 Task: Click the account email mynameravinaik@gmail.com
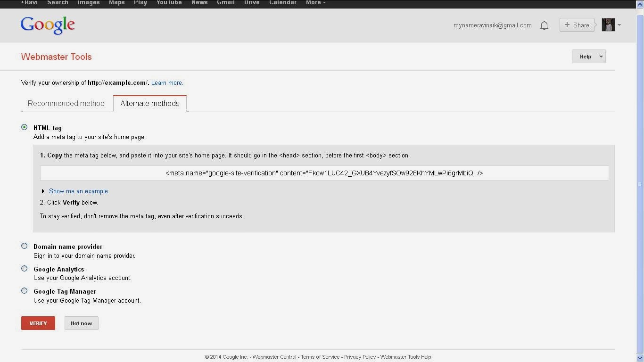pos(493,25)
